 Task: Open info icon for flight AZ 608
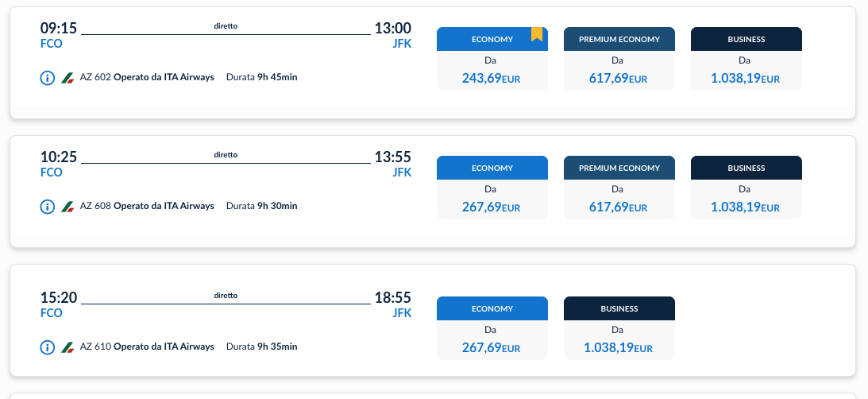click(x=48, y=206)
